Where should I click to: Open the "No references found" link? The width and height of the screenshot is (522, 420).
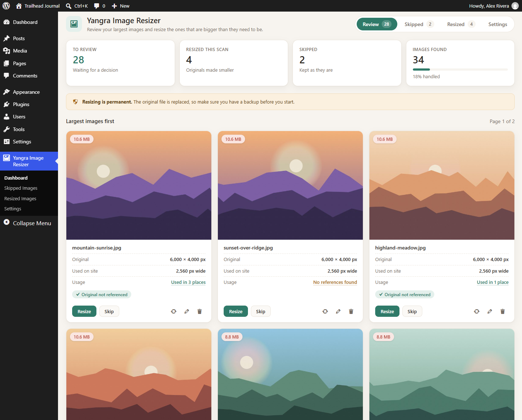pyautogui.click(x=335, y=282)
